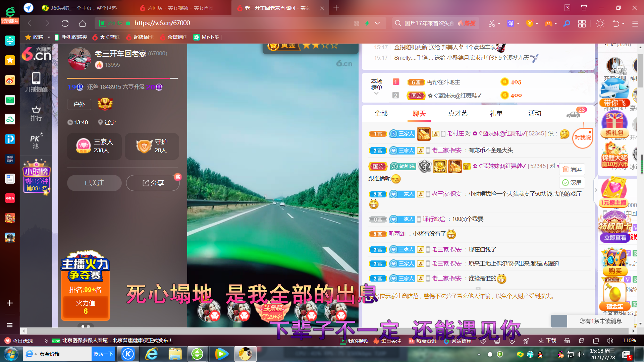Viewport: 644px width, 362px height.
Task: Open the PK池 sidebar icon
Action: 36,141
